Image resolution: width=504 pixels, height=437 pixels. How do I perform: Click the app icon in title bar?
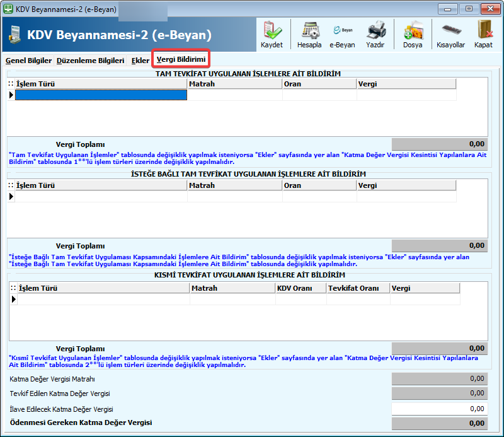[8, 9]
